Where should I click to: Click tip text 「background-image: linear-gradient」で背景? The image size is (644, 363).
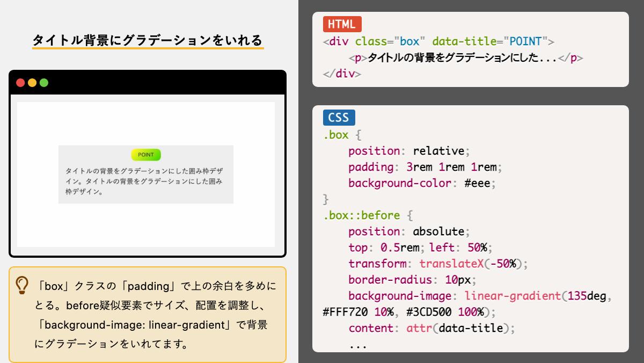click(x=150, y=325)
